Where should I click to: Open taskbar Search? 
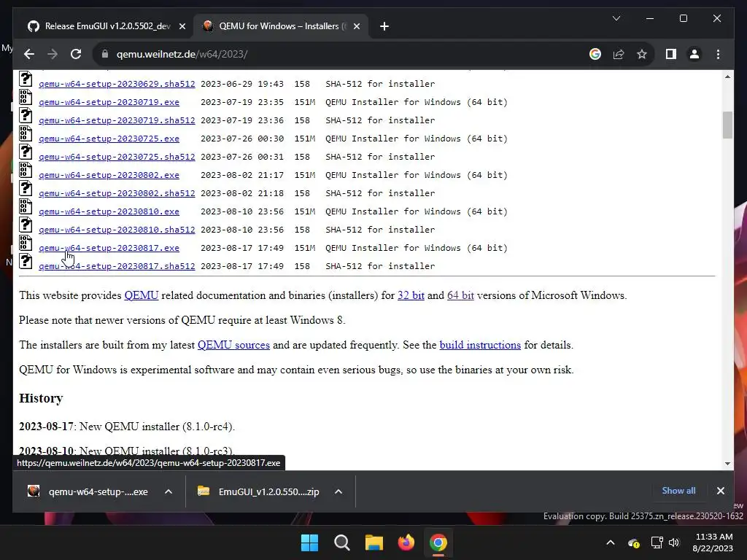[x=341, y=542]
